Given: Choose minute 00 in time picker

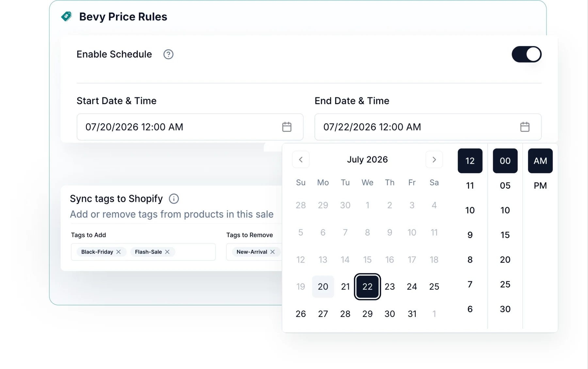Looking at the screenshot, I should [x=505, y=161].
